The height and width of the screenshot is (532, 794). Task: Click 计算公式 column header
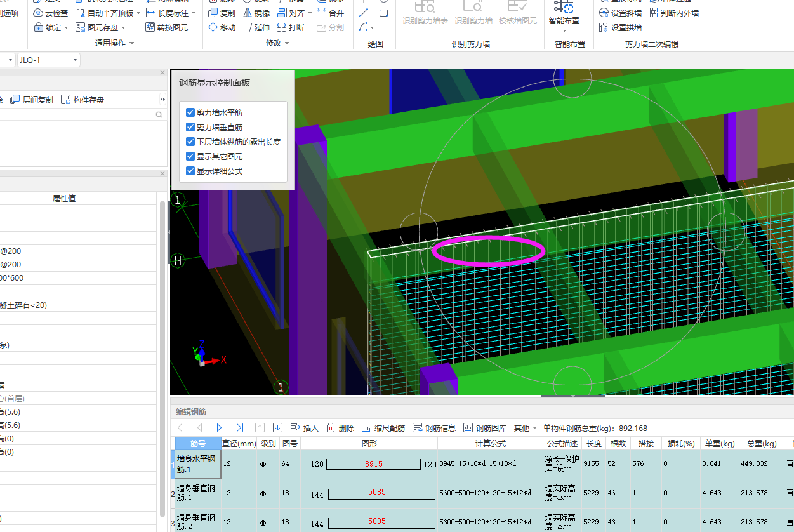pyautogui.click(x=490, y=443)
